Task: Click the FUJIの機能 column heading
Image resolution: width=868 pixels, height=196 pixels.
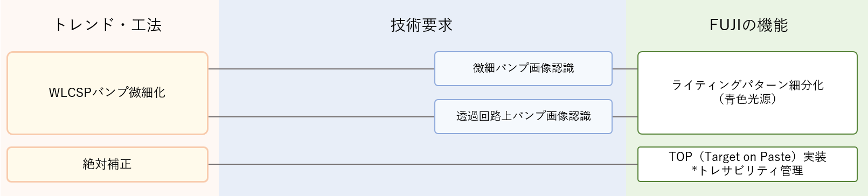Action: tap(748, 25)
